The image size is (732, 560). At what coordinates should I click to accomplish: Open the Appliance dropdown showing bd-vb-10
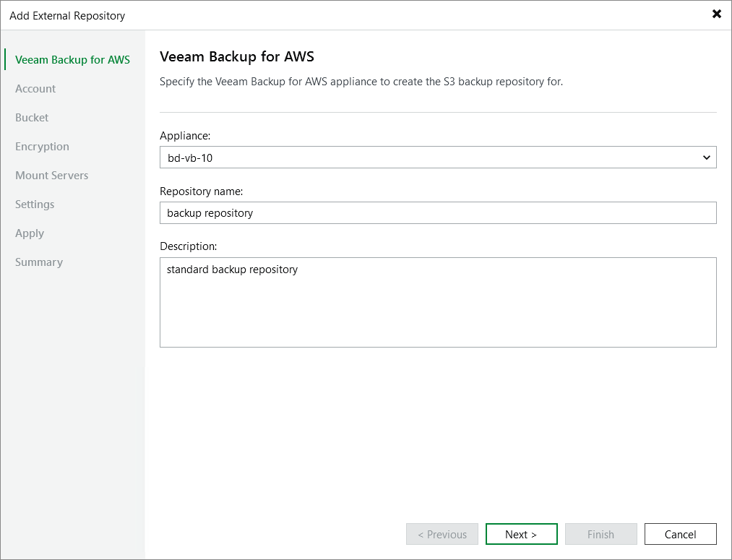(438, 158)
